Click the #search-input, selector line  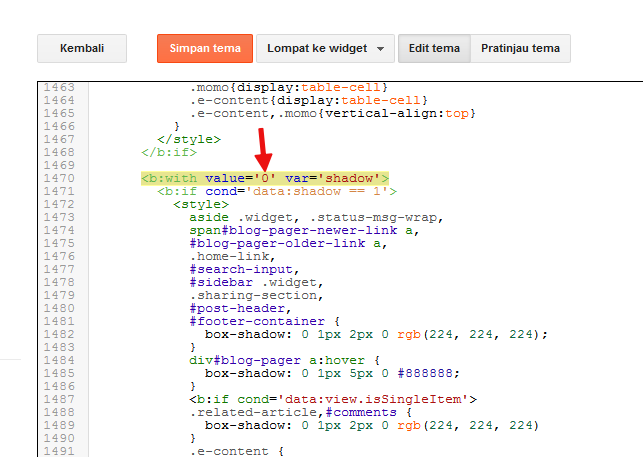click(244, 269)
